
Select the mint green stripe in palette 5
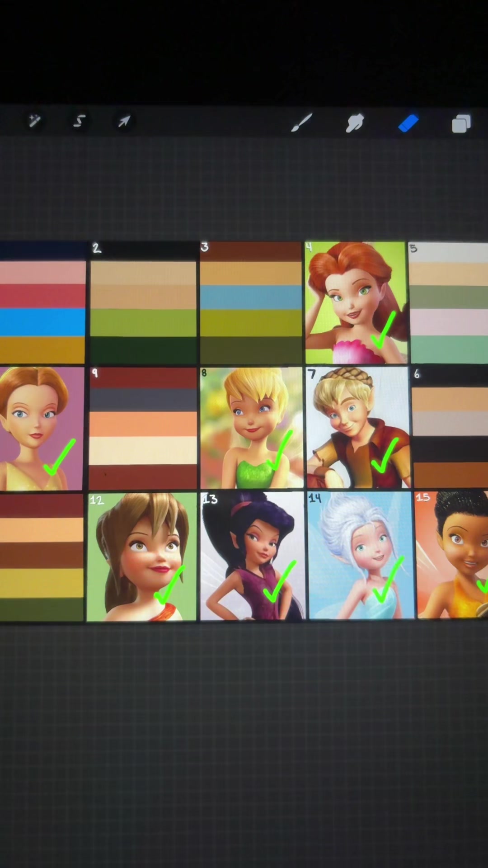tap(449, 349)
